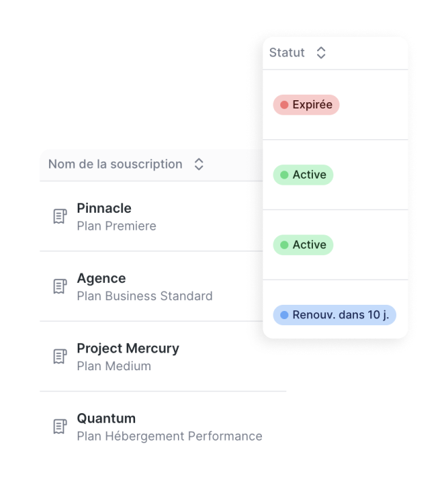
Task: Open the Agence subscription
Action: (x=101, y=279)
